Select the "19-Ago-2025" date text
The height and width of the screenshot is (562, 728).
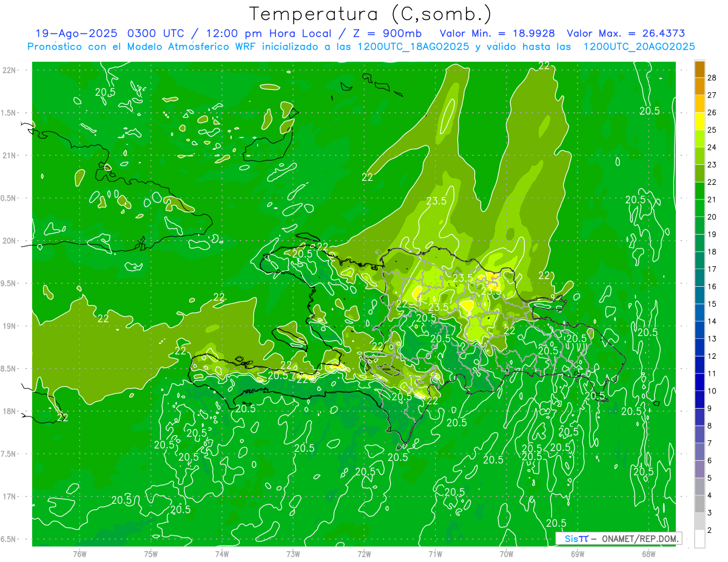pyautogui.click(x=76, y=33)
